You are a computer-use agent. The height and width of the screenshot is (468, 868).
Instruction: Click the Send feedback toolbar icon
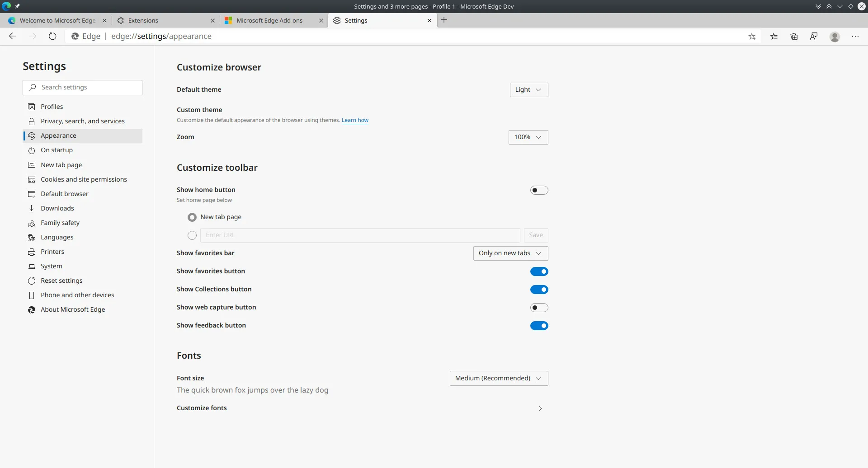click(814, 37)
